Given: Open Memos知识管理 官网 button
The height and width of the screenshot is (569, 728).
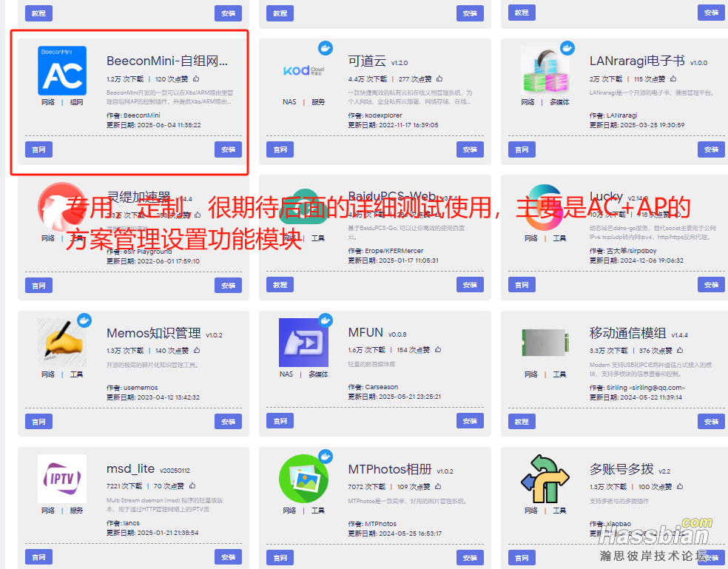Looking at the screenshot, I should point(38,422).
